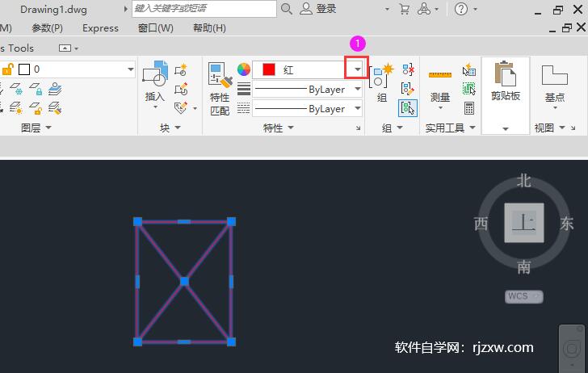588x373 pixels.
Task: Click the Autodesk triangle connect icon
Action: pyautogui.click(x=424, y=9)
